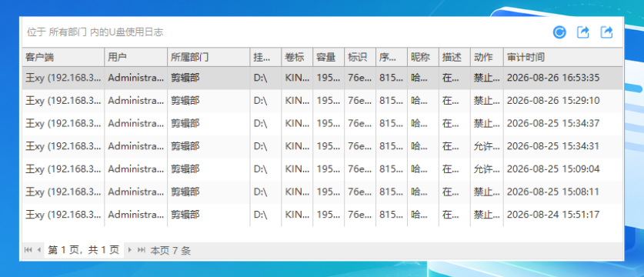Click Administra... user cell in 15:29:10 row

coord(136,101)
